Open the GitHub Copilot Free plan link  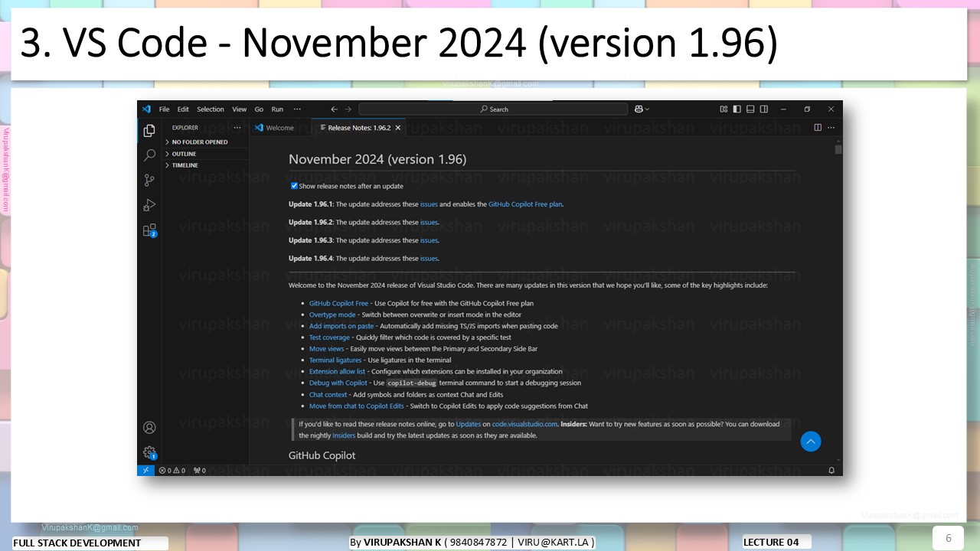(525, 204)
